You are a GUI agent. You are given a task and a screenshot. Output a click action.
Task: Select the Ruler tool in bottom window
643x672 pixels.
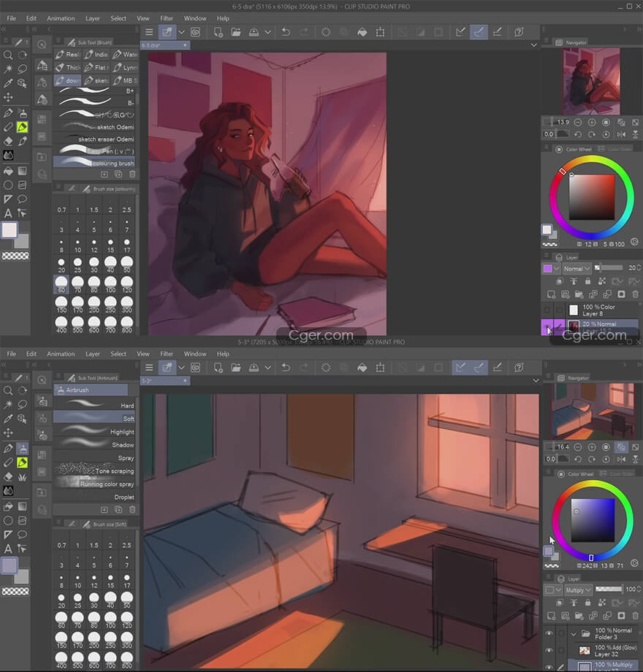coord(8,535)
